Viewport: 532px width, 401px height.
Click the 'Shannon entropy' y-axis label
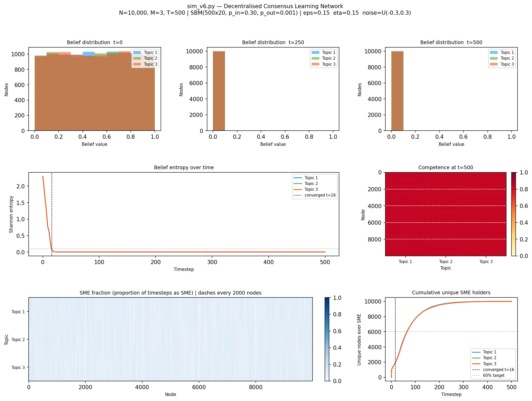(x=11, y=214)
